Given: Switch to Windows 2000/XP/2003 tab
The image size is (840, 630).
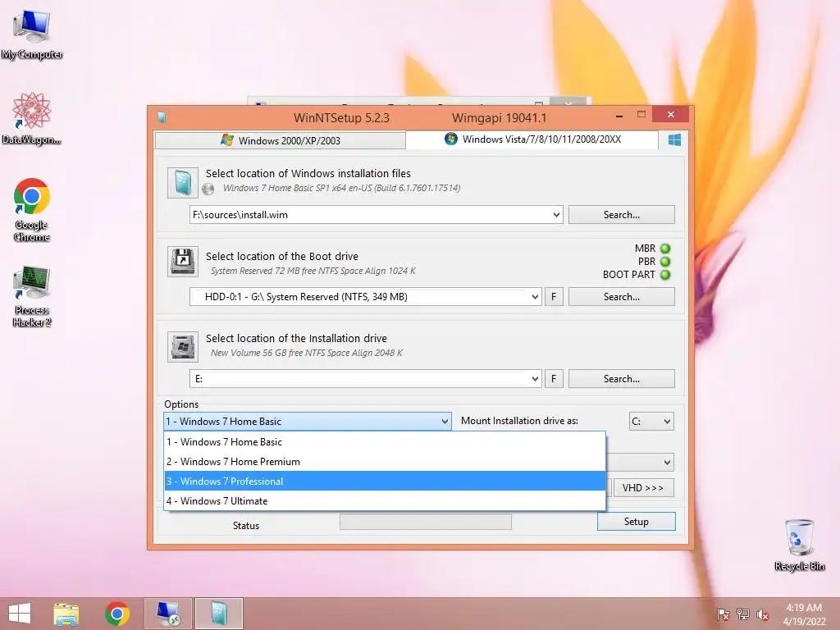Looking at the screenshot, I should coord(281,140).
